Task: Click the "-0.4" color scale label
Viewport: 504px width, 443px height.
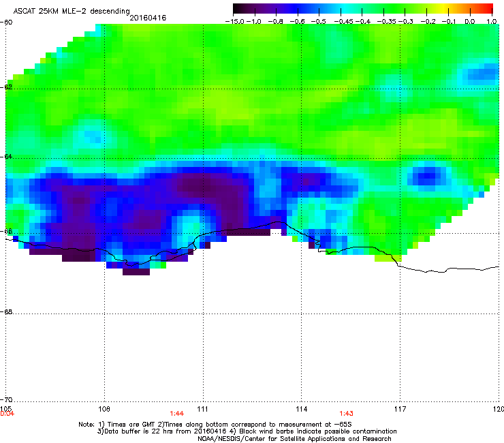Action: tap(363, 22)
